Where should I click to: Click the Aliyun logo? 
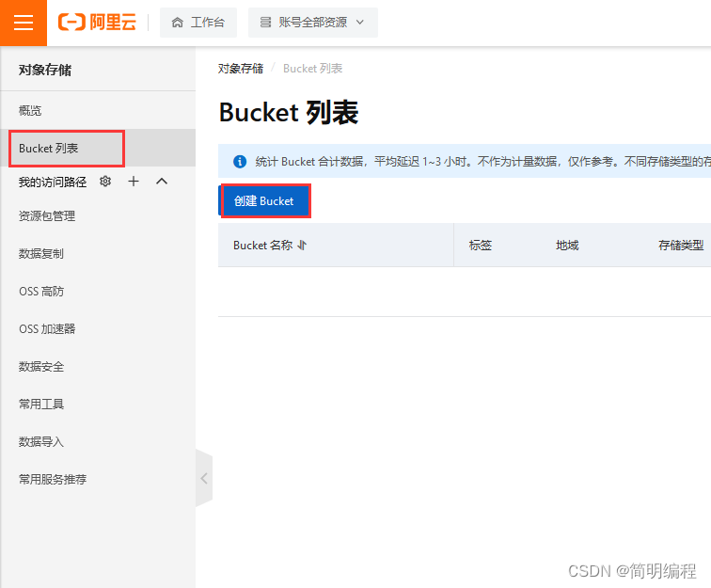97,23
